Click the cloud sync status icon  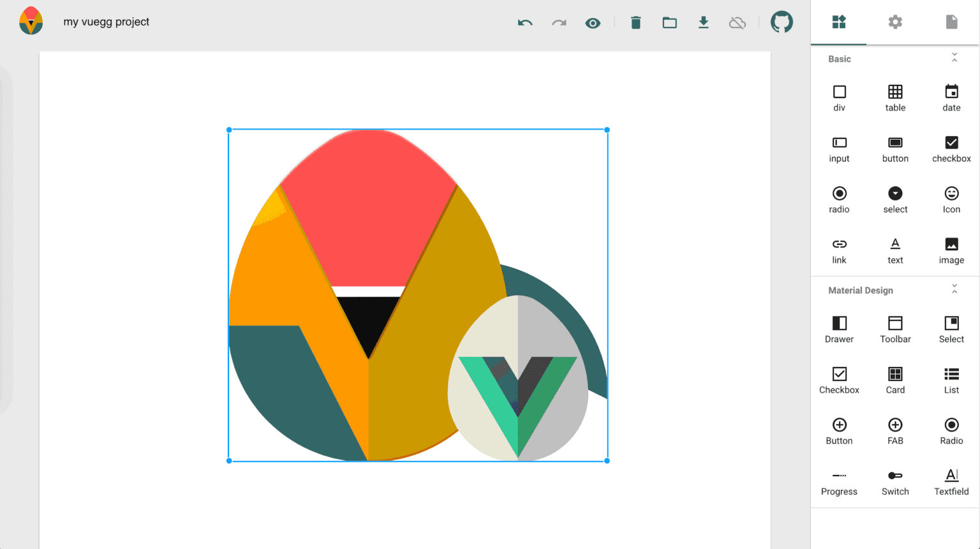click(737, 22)
